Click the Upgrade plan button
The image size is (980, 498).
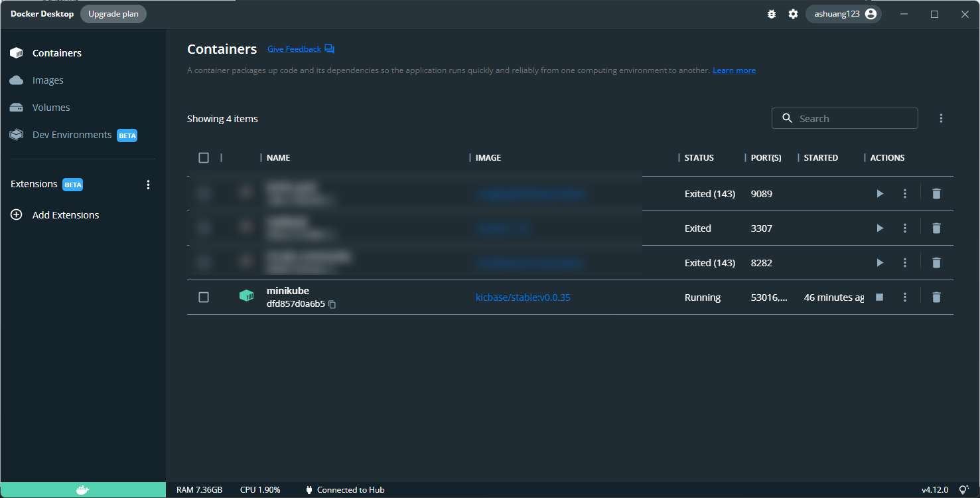click(x=113, y=14)
